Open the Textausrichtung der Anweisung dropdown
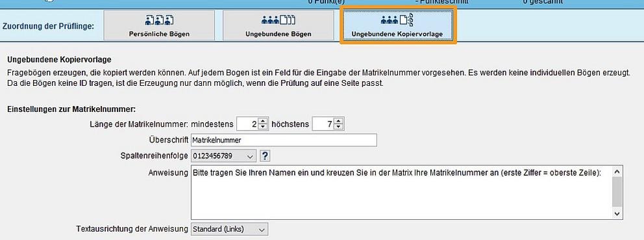Image resolution: width=644 pixels, height=240 pixels. click(x=229, y=229)
